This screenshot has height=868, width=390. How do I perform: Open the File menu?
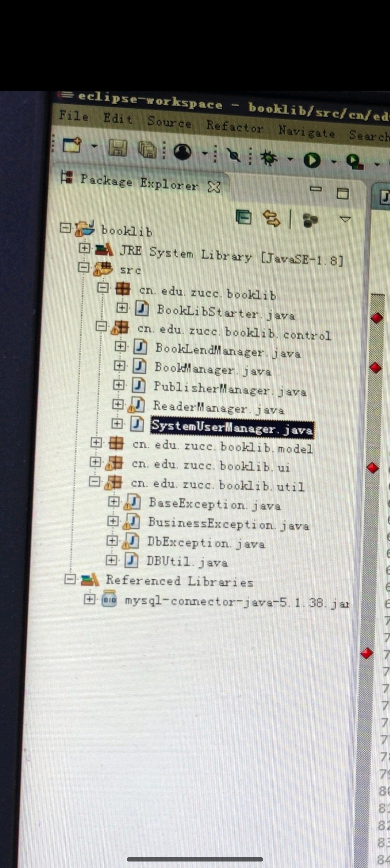(74, 116)
